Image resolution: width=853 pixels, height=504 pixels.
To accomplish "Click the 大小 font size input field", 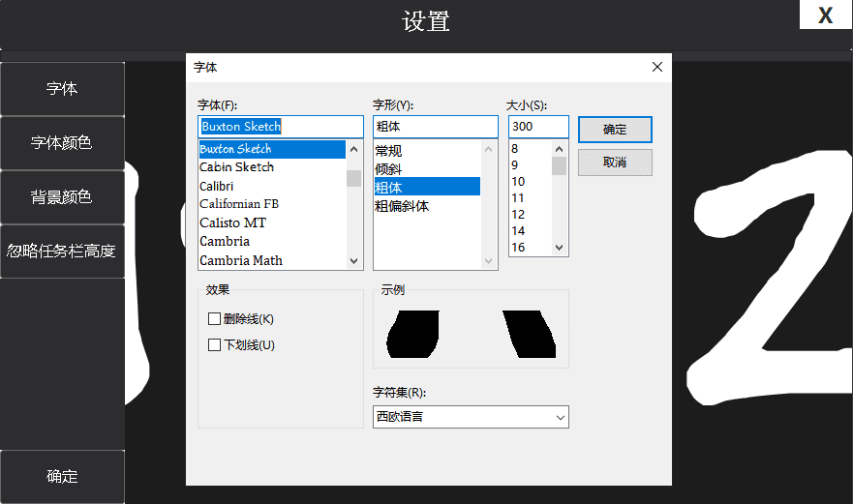I will tap(537, 127).
